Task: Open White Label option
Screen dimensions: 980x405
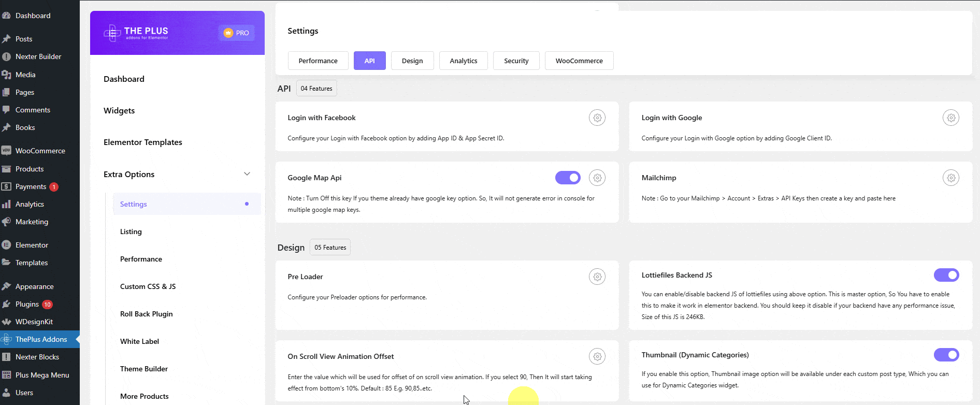Action: click(140, 341)
